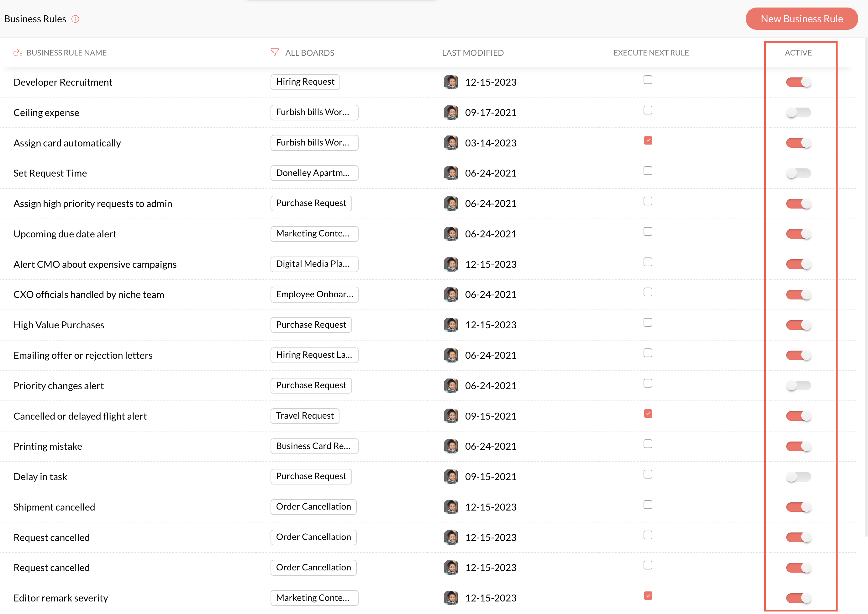Click avatar in Assign card automatically row
Image resolution: width=868 pixels, height=614 pixels.
[451, 143]
